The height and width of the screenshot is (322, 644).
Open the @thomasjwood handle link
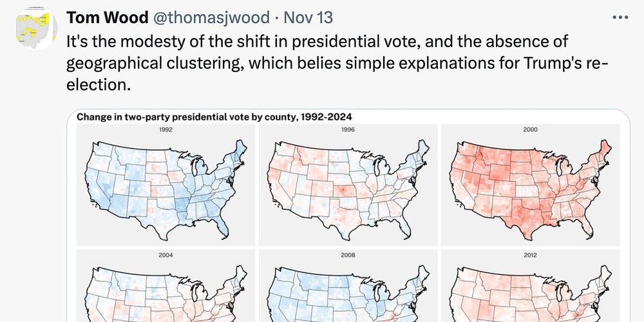(x=211, y=17)
